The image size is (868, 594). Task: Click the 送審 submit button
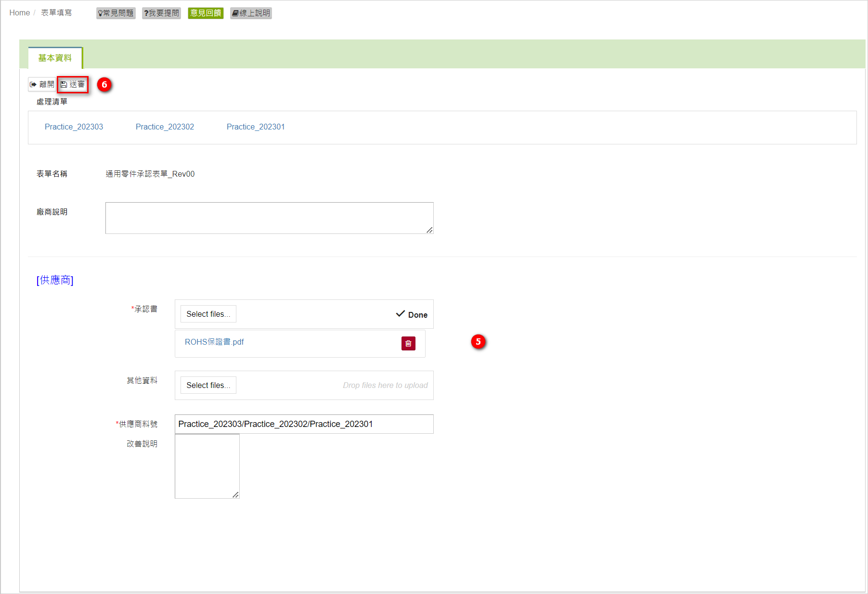(73, 84)
